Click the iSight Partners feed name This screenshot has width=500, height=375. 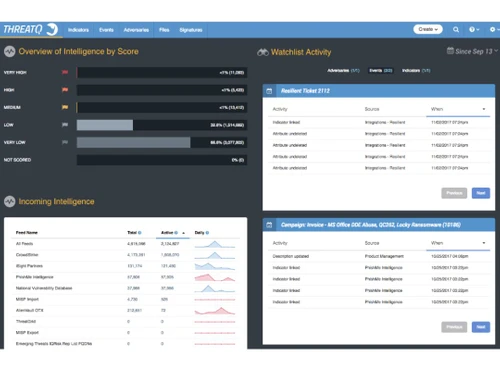click(29, 266)
